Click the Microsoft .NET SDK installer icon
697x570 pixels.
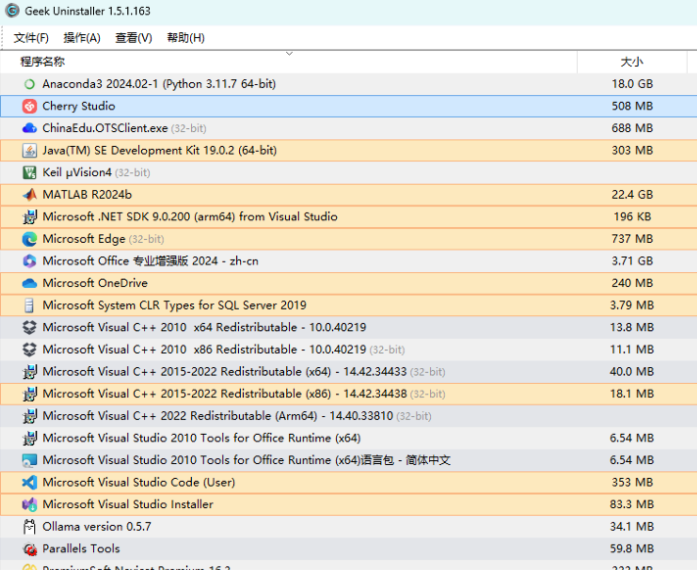29,217
